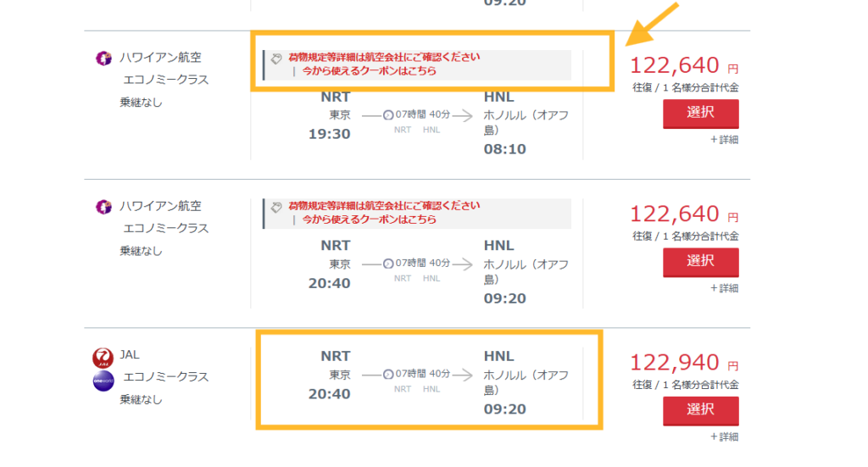Select the JAL 122,940 yen flight

[x=701, y=410]
